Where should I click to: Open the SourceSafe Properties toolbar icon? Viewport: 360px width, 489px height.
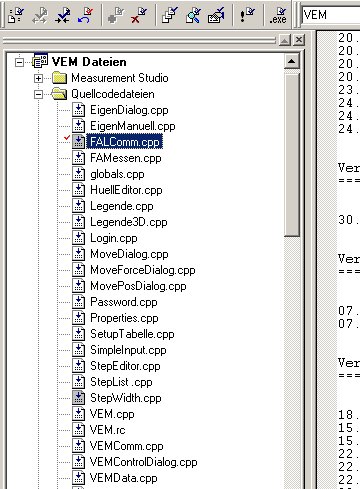(x=216, y=15)
